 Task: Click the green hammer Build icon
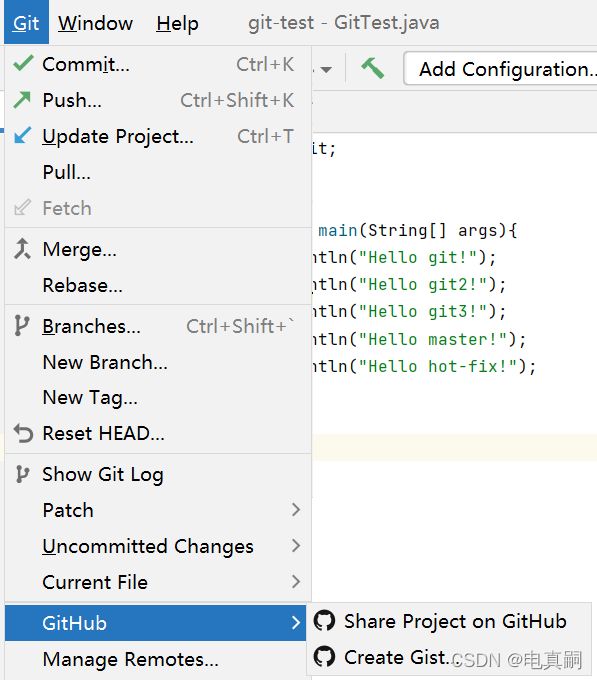click(372, 68)
